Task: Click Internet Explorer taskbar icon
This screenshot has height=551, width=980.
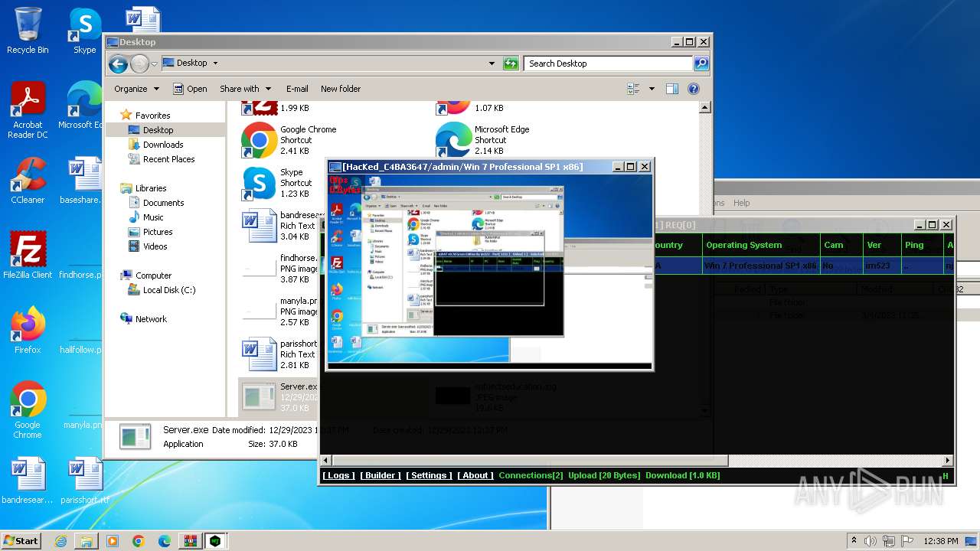Action: [x=61, y=541]
